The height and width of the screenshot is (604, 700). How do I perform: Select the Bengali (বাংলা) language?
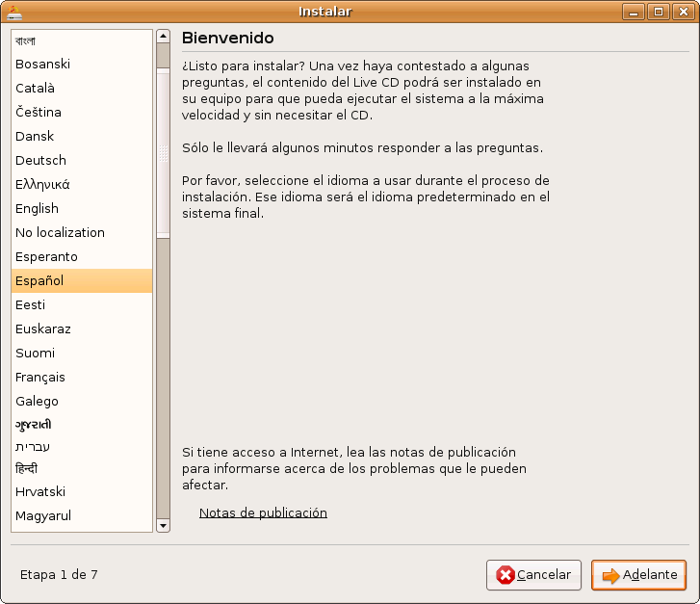coord(82,41)
